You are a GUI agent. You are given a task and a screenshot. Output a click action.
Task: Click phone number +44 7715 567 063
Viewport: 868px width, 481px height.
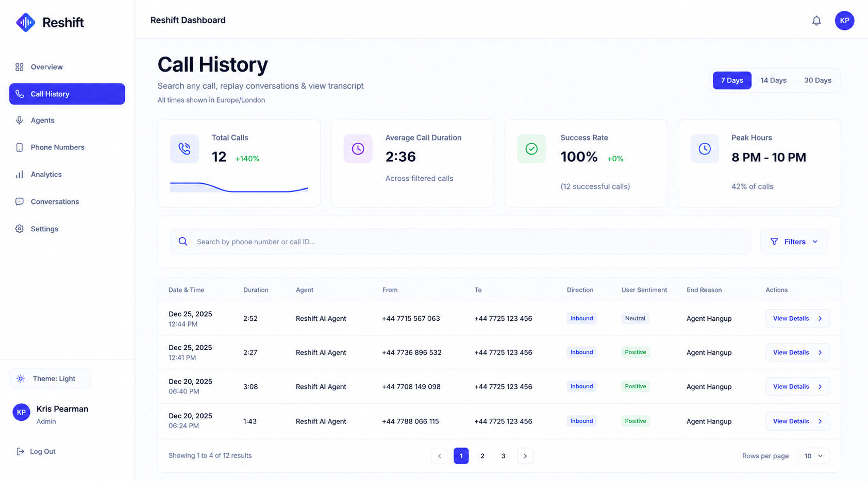coord(411,319)
